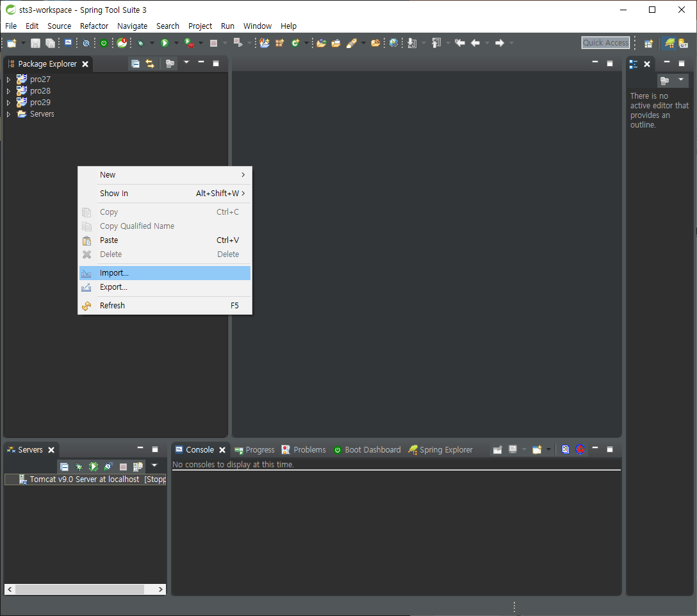Screen dimensions: 697x616
Task: Switch to the Git perspective icon
Action: [x=683, y=43]
